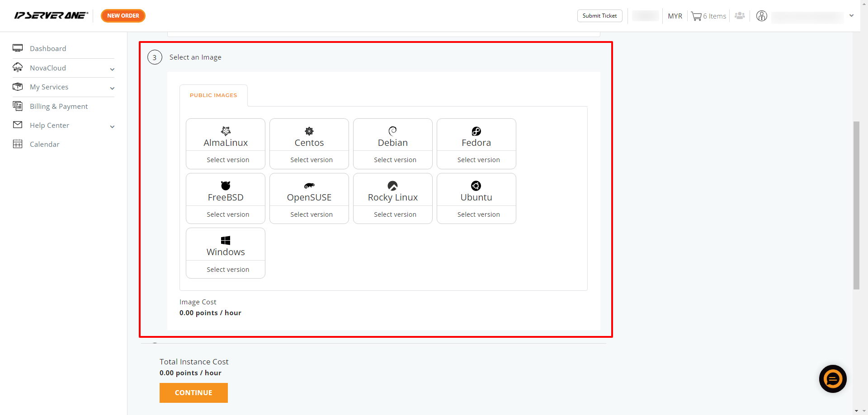Viewport: 868px width, 415px height.
Task: Click the Submit Ticket button
Action: [600, 16]
